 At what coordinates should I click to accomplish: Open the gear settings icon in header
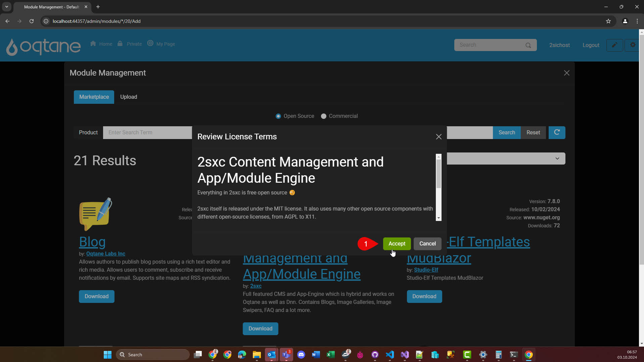click(633, 45)
